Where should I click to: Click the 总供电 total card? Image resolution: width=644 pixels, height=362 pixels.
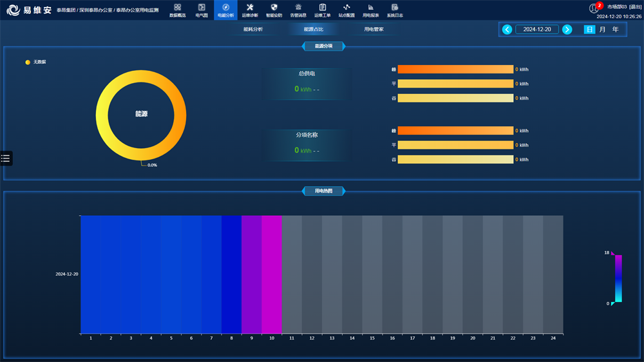(307, 84)
